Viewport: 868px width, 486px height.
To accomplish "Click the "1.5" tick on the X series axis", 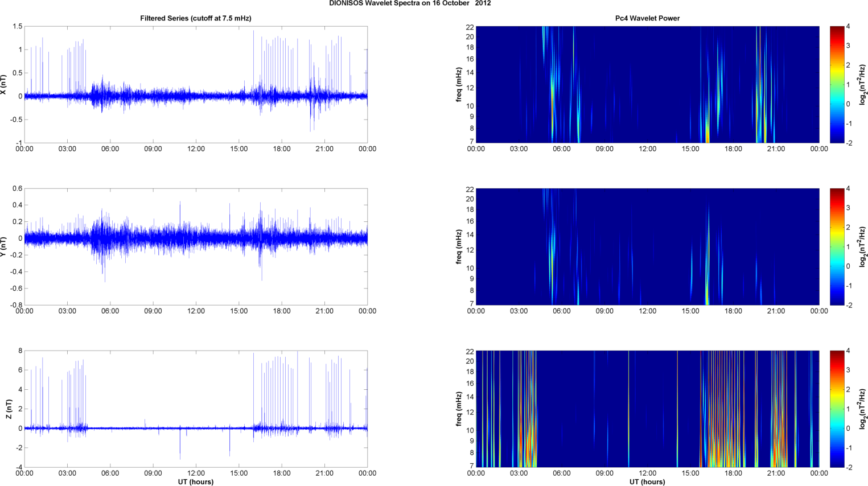I will tap(17, 27).
